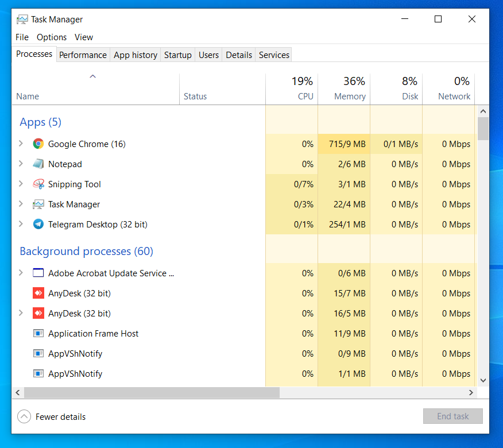Click the Telegram Desktop icon
The image size is (503, 448).
coord(38,225)
